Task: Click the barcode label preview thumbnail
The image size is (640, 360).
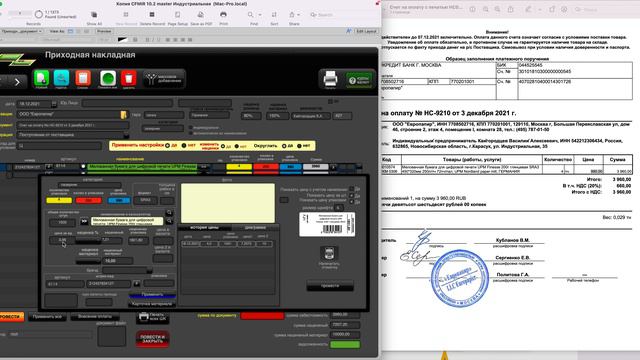Action: click(327, 224)
